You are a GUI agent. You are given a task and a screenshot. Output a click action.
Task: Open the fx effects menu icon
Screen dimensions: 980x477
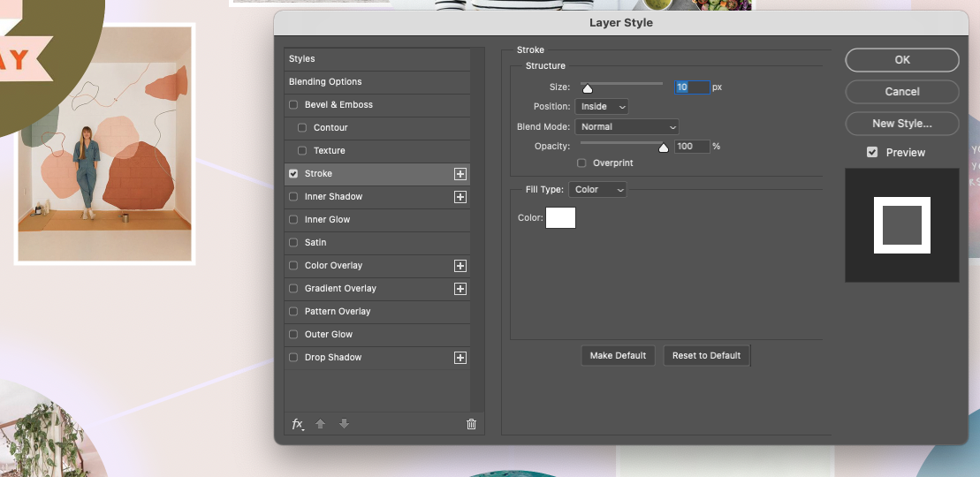point(298,424)
